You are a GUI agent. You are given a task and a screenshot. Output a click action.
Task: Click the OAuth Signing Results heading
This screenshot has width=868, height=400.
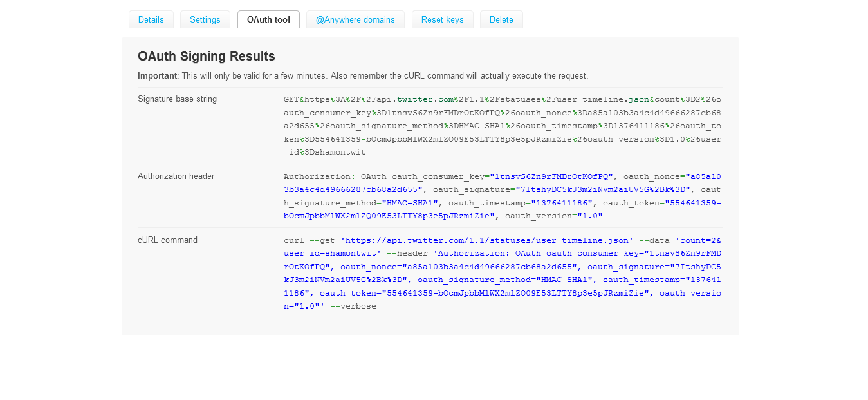coord(207,56)
